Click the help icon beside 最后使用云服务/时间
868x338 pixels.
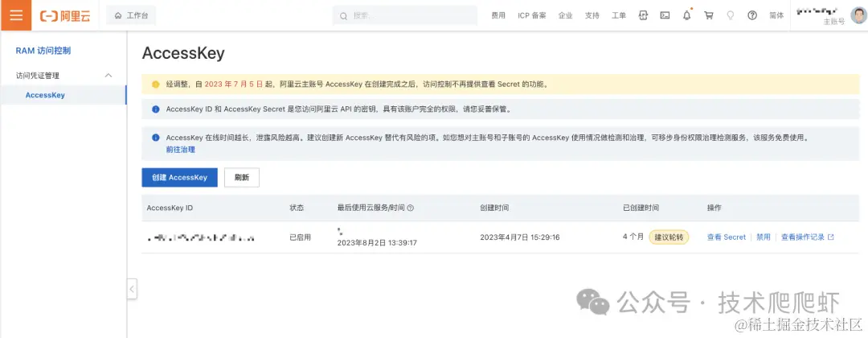pyautogui.click(x=410, y=208)
